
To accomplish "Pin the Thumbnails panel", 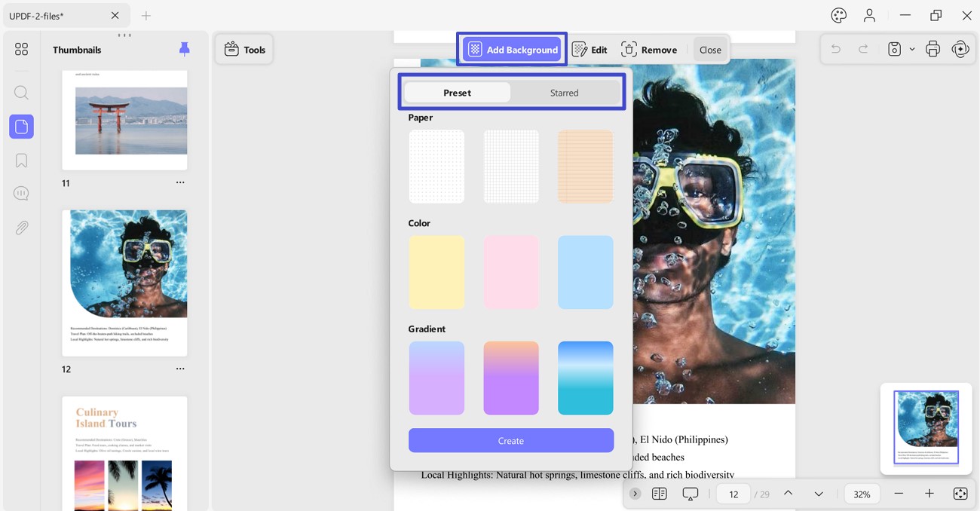I will pos(184,49).
